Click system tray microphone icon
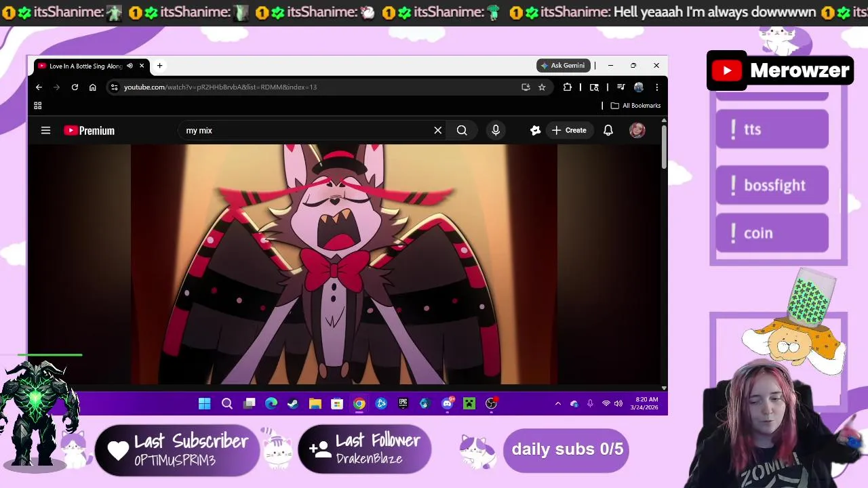The height and width of the screenshot is (488, 868). coord(590,404)
